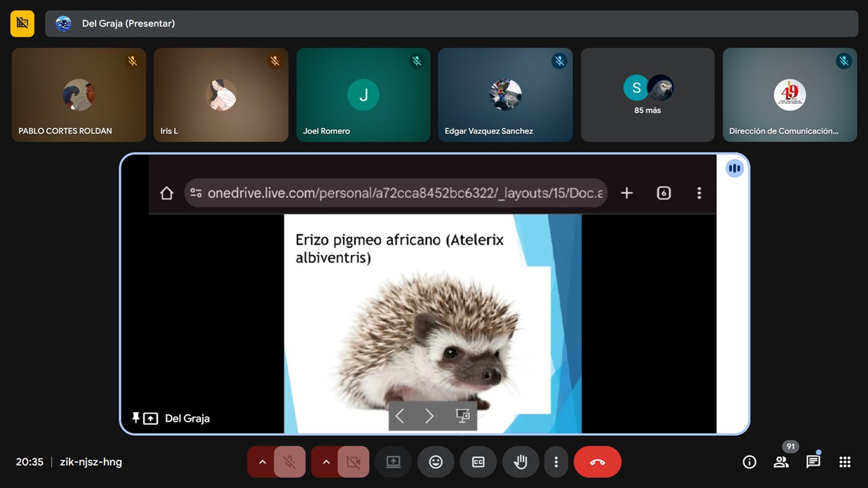Open the emoji reactions button
Image resolution: width=868 pixels, height=488 pixels.
coord(435,462)
